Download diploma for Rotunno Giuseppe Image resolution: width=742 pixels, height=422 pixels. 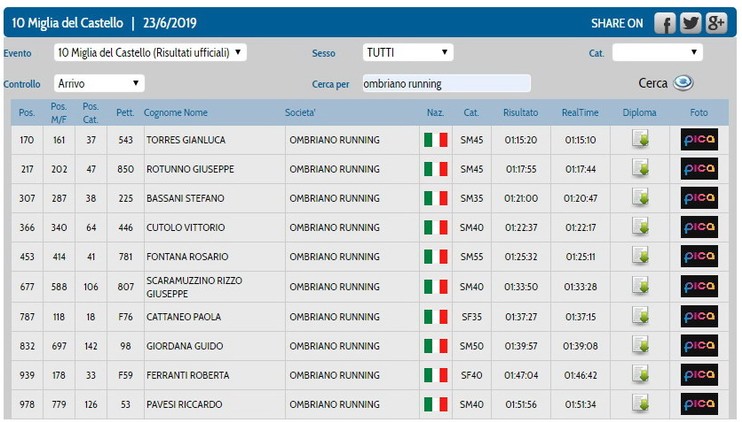click(640, 168)
